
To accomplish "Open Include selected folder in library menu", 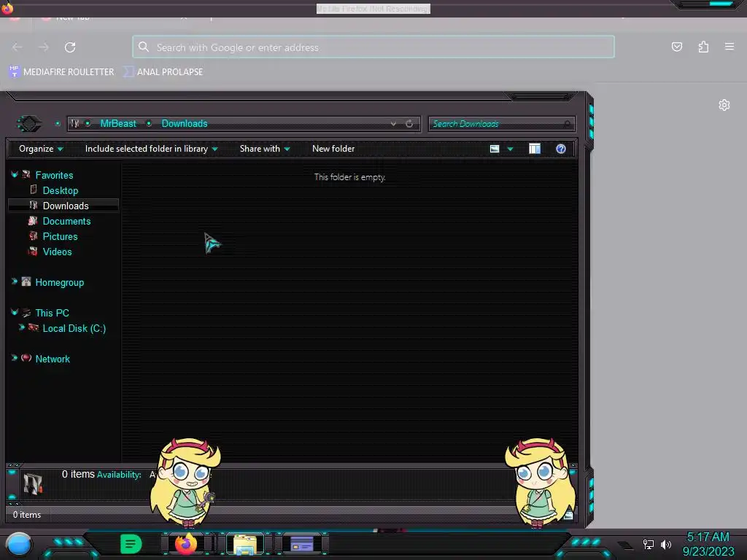I will (152, 149).
